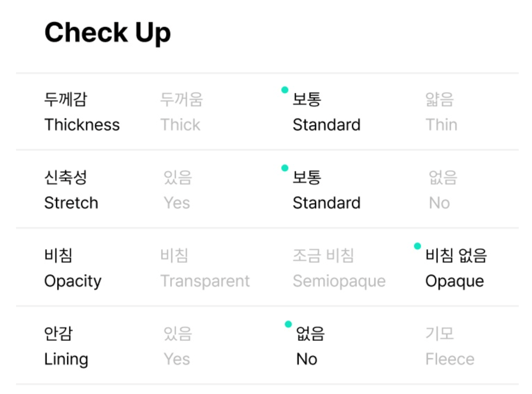Choose the Opaque opacity option

coord(455,268)
